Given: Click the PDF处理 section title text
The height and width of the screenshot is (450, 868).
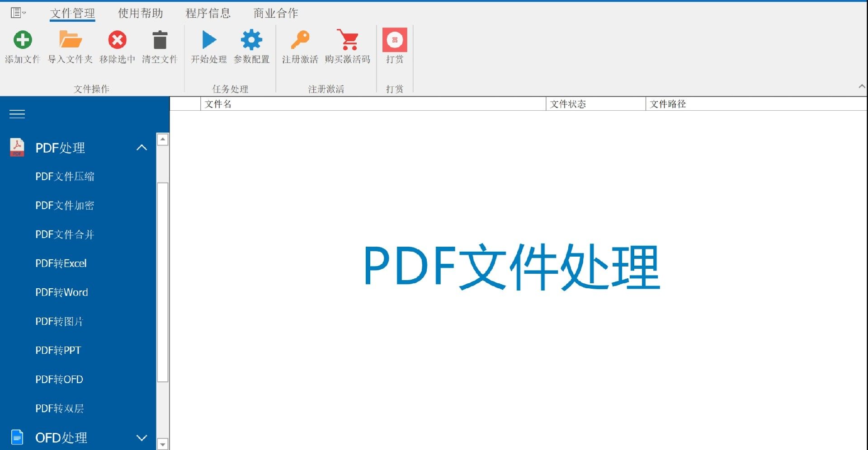Looking at the screenshot, I should (x=60, y=148).
